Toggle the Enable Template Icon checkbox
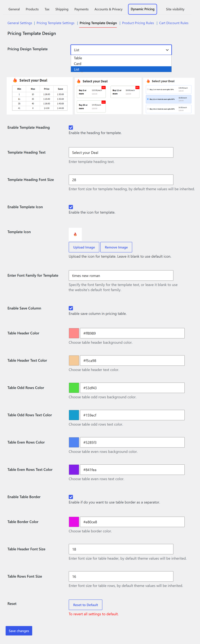 click(x=71, y=207)
